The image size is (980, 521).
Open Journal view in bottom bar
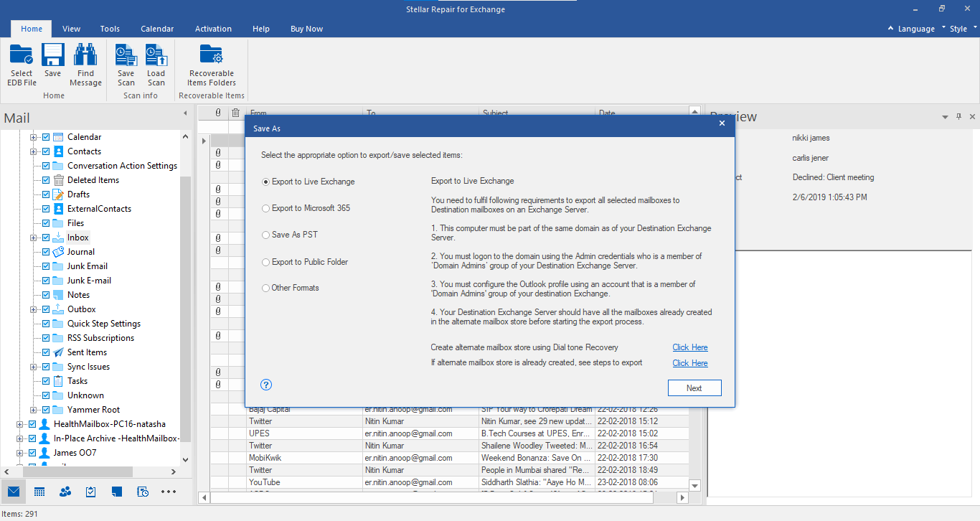(x=143, y=492)
